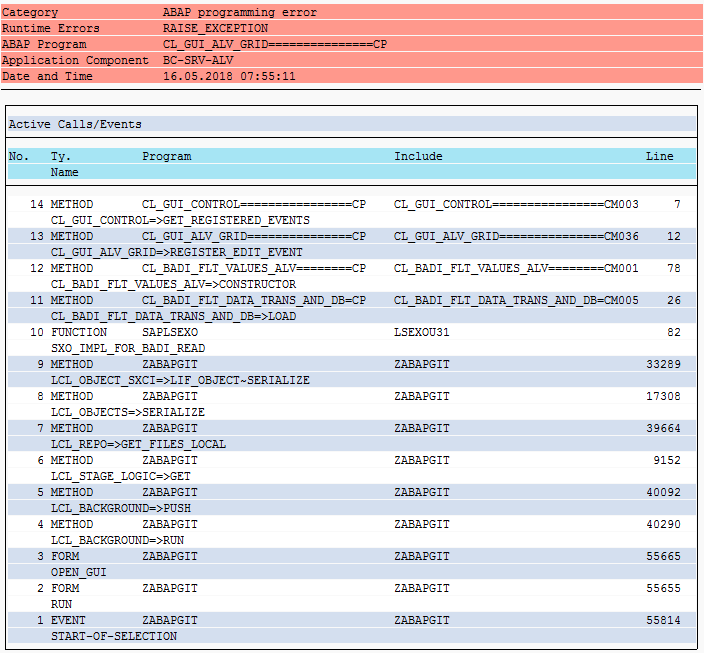Select function SXO_IMPL_FOR_BADI_READ
704x653 pixels.
click(x=128, y=349)
